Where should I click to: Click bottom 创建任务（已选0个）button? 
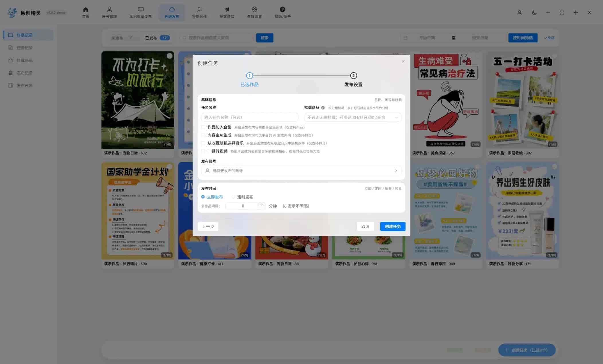point(527,350)
